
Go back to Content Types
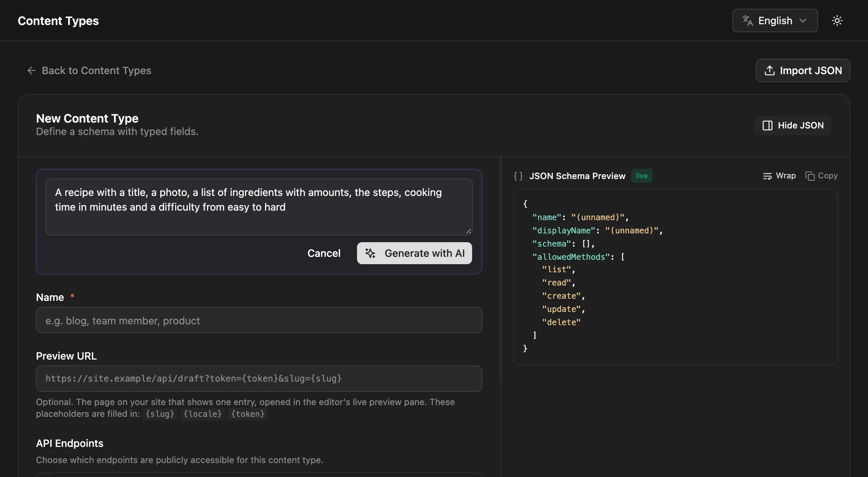tap(89, 70)
